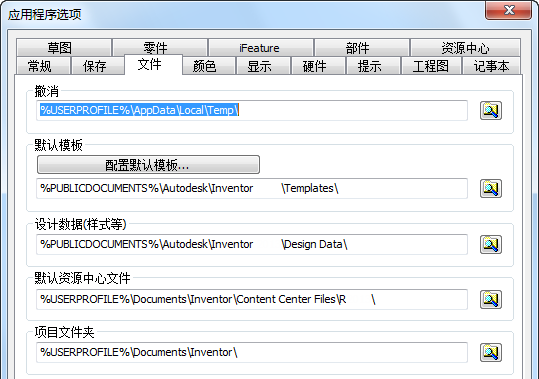Image resolution: width=539 pixels, height=379 pixels.
Task: Open the 配置默认模板 dialog
Action: (x=148, y=165)
